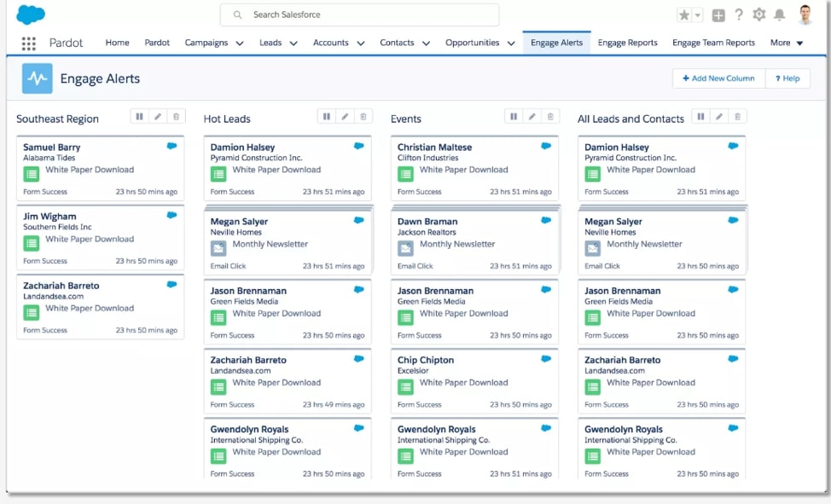Delete the All Leads and Contacts column
This screenshot has width=831, height=504.
[737, 117]
